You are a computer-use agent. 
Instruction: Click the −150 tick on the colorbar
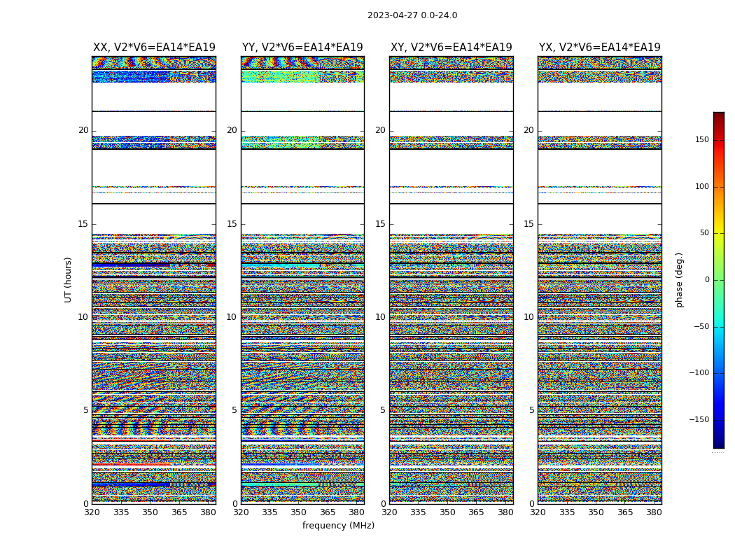pos(699,420)
